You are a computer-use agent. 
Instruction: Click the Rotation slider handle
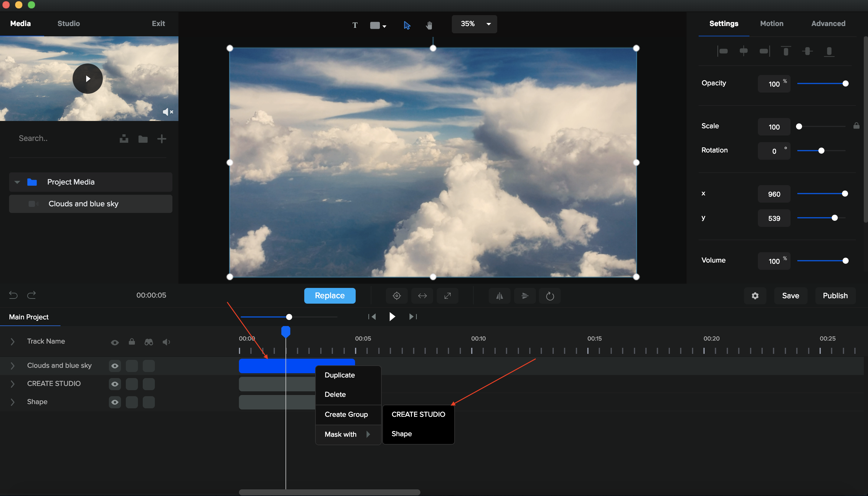point(821,151)
